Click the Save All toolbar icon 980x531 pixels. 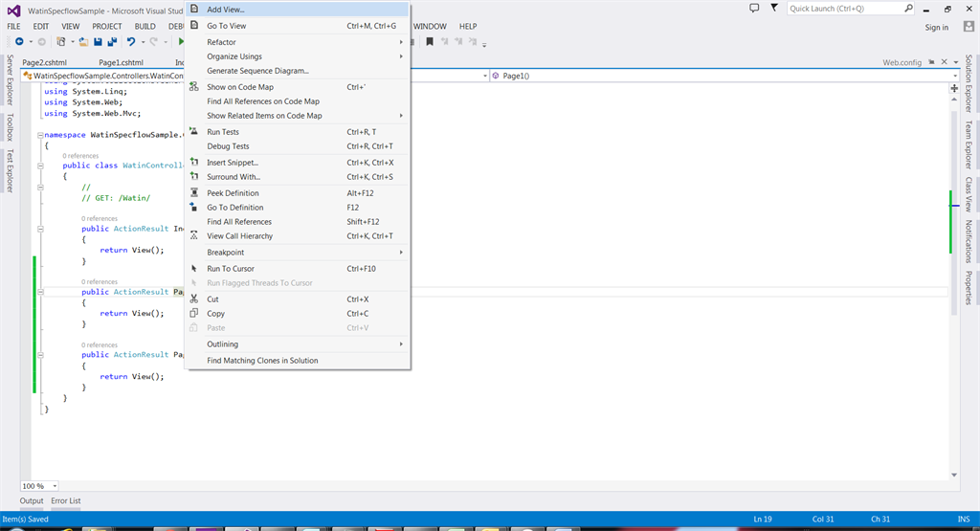[x=113, y=42]
